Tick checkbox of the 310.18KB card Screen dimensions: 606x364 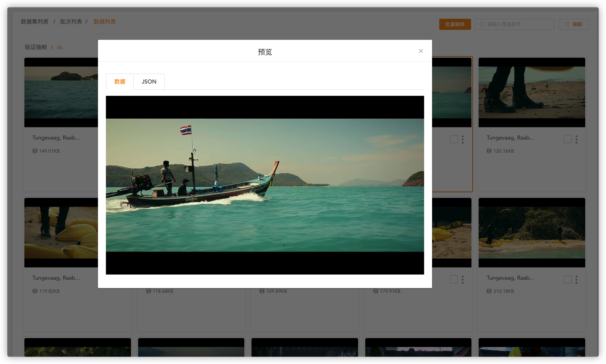[567, 279]
